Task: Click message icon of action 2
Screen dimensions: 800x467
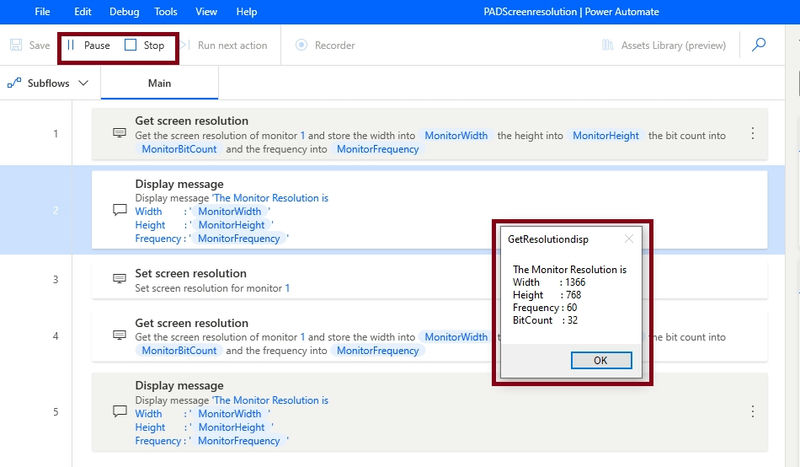Action: 119,210
